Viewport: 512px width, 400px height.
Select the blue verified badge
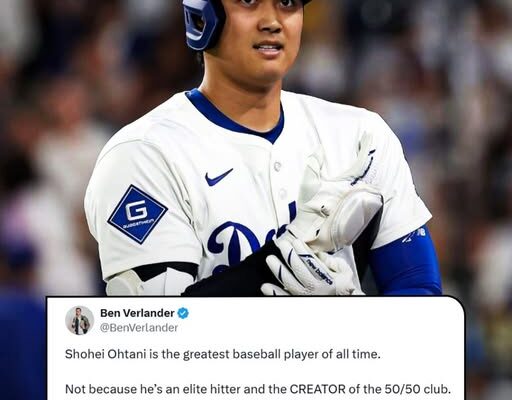click(x=183, y=313)
